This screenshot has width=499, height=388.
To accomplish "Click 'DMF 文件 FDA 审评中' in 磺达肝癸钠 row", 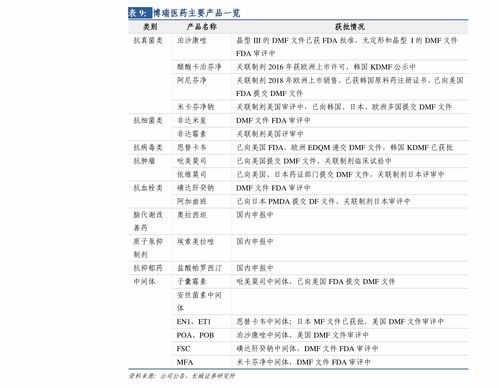I will pyautogui.click(x=273, y=188).
